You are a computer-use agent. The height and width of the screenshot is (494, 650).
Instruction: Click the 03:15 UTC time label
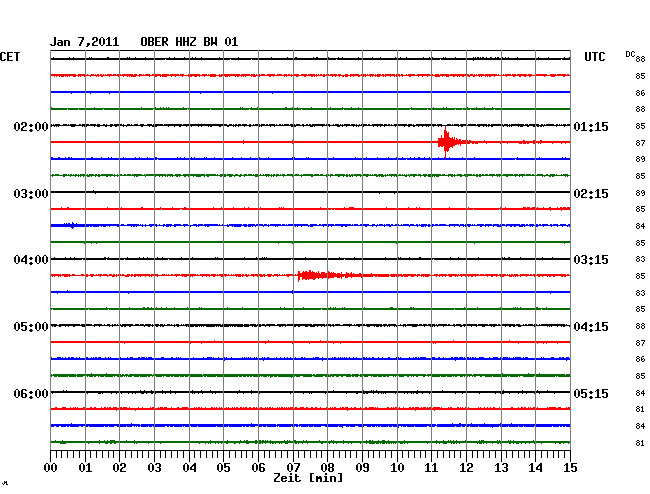(591, 260)
